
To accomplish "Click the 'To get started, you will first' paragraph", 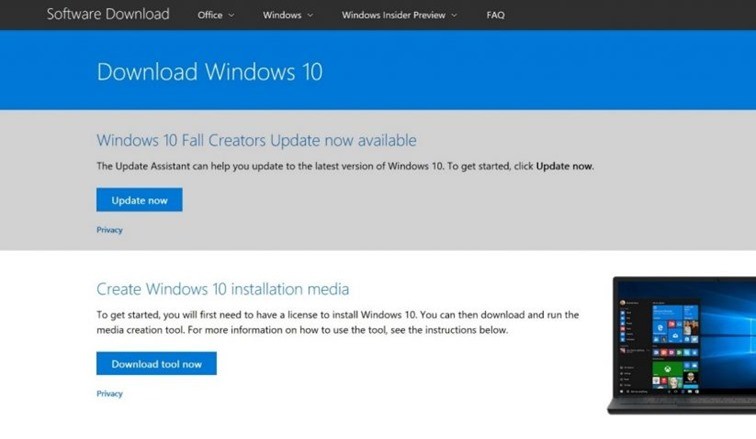I will click(x=338, y=322).
